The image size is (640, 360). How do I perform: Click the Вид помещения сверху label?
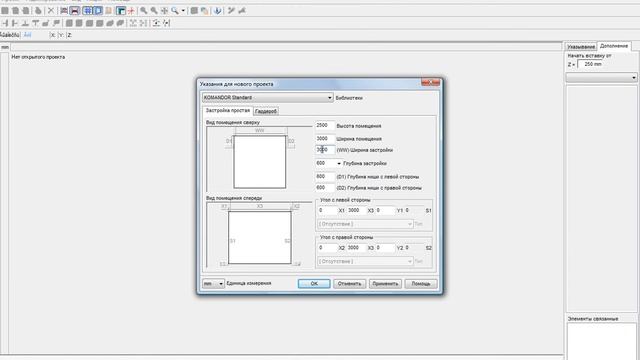click(x=233, y=122)
